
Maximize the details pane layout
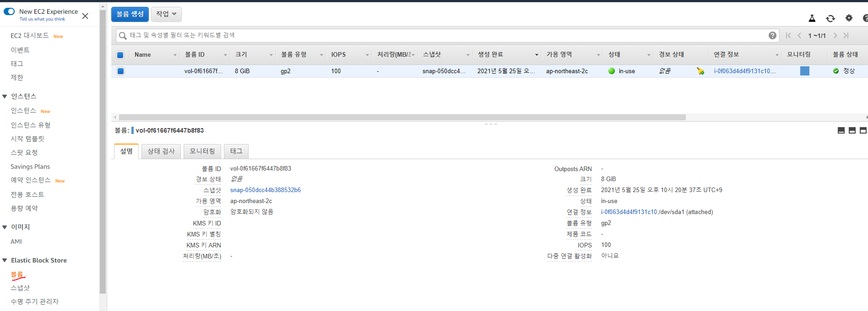(863, 130)
